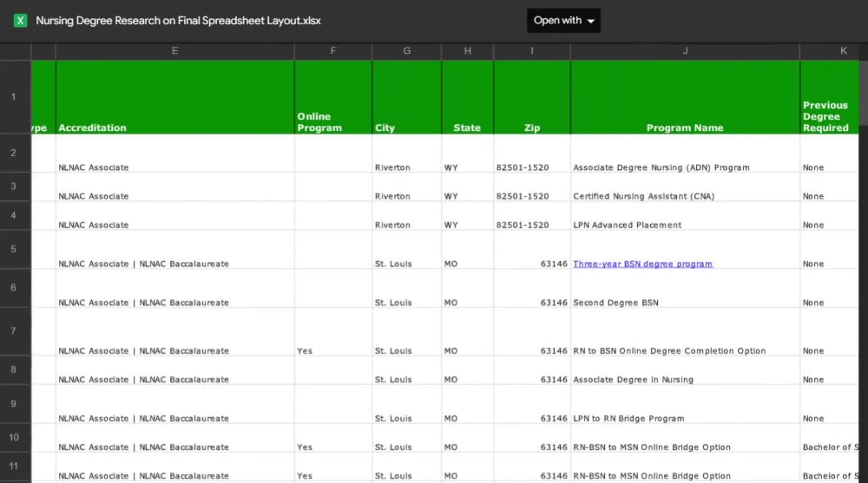The width and height of the screenshot is (868, 483).
Task: Click row 10 'RN-BSN to MSN Online Bridge Option'
Action: [686, 438]
